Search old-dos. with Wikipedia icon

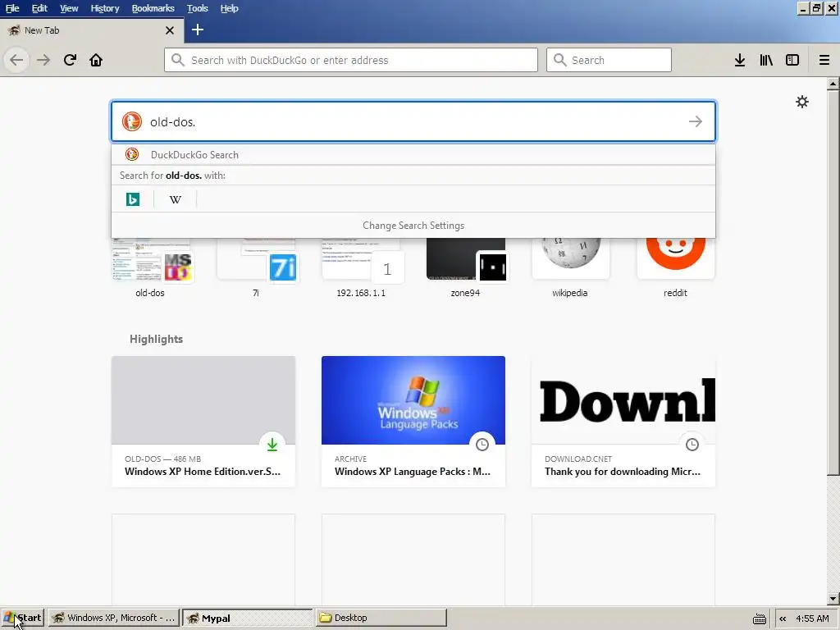(x=176, y=199)
